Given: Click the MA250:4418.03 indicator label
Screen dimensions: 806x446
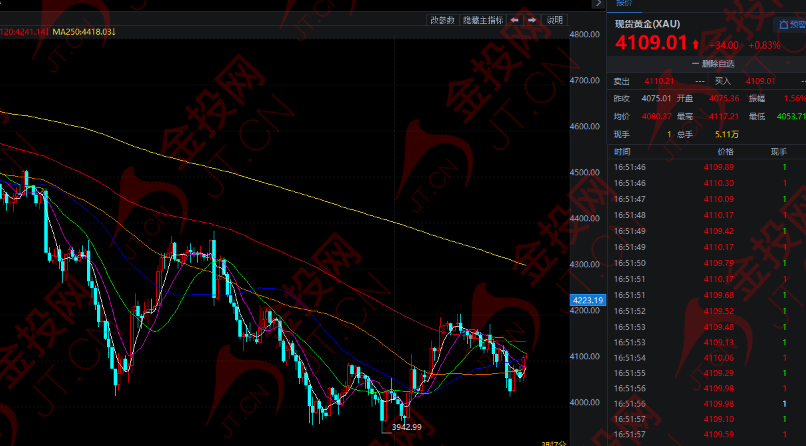Looking at the screenshot, I should (x=83, y=32).
